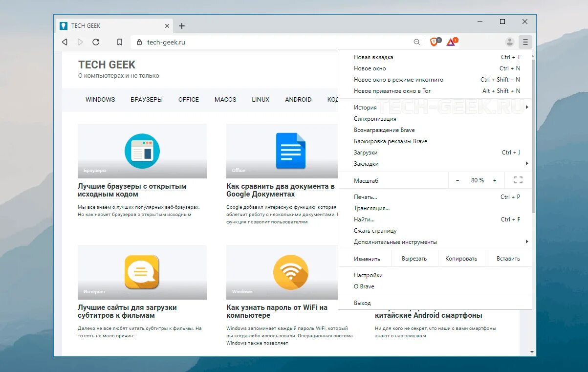Open the user profile avatar
The height and width of the screenshot is (372, 588).
pos(510,42)
